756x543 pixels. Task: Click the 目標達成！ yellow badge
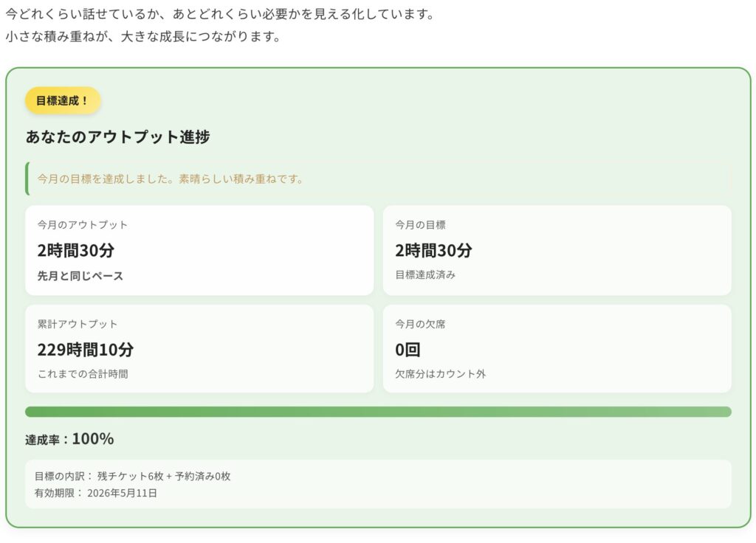63,100
